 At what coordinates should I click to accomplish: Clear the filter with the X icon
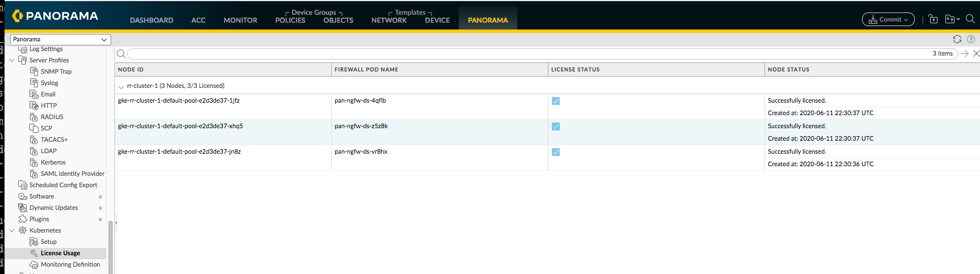[x=976, y=53]
